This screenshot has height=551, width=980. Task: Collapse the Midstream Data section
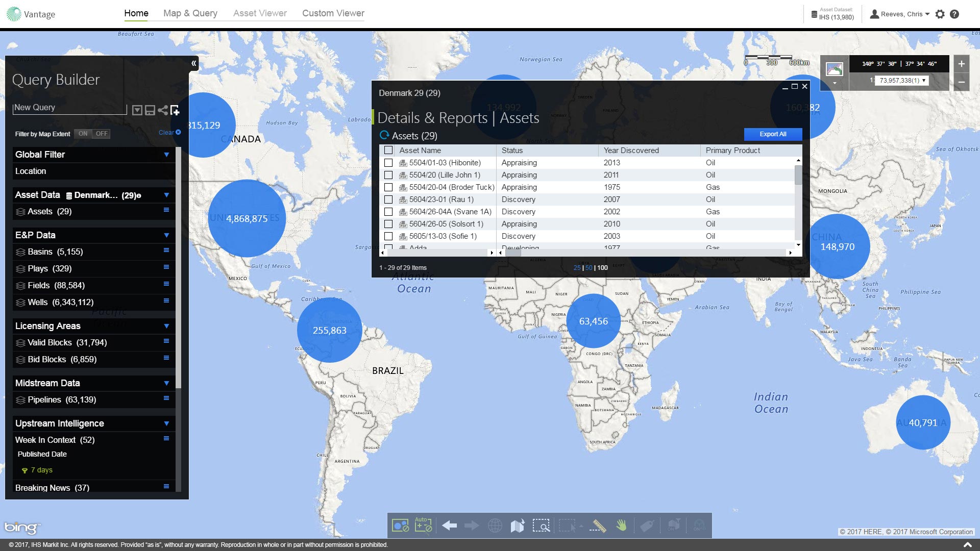(x=166, y=383)
